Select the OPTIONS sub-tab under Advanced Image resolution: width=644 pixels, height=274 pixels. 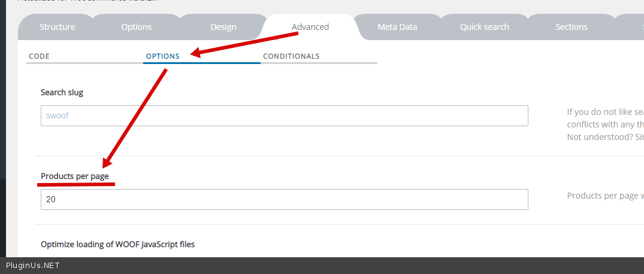pos(163,56)
